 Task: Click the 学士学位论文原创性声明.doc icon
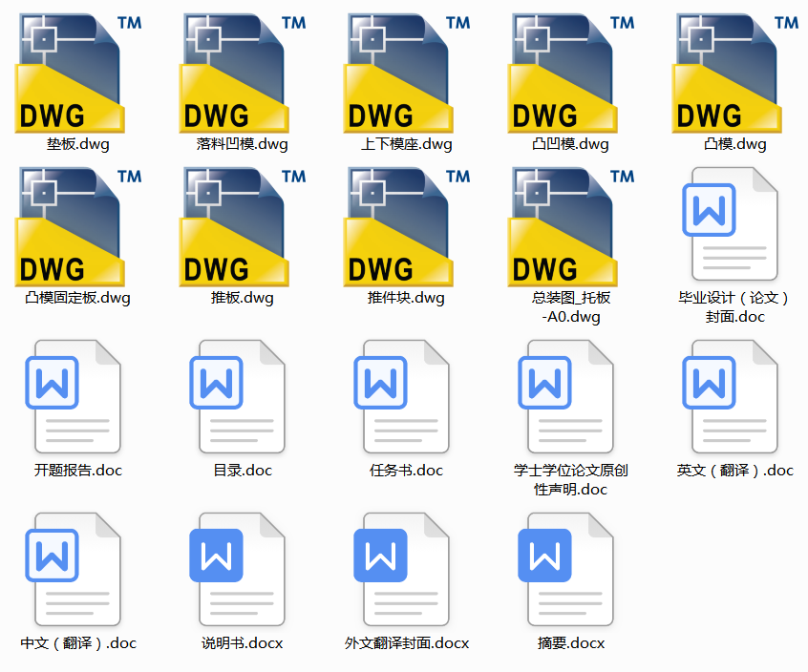(x=566, y=396)
